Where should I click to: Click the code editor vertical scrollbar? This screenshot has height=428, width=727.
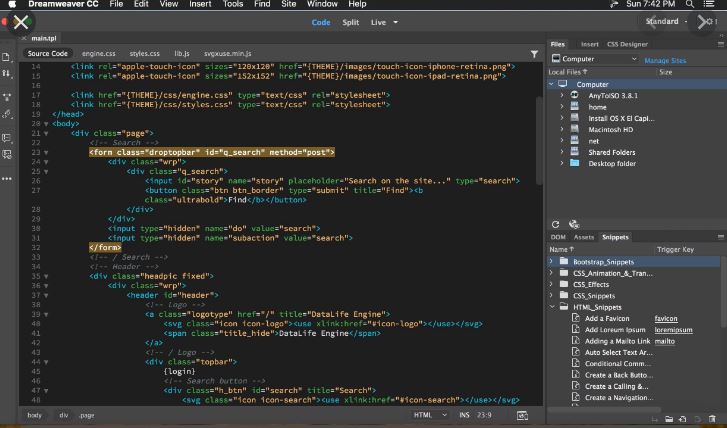click(x=539, y=141)
